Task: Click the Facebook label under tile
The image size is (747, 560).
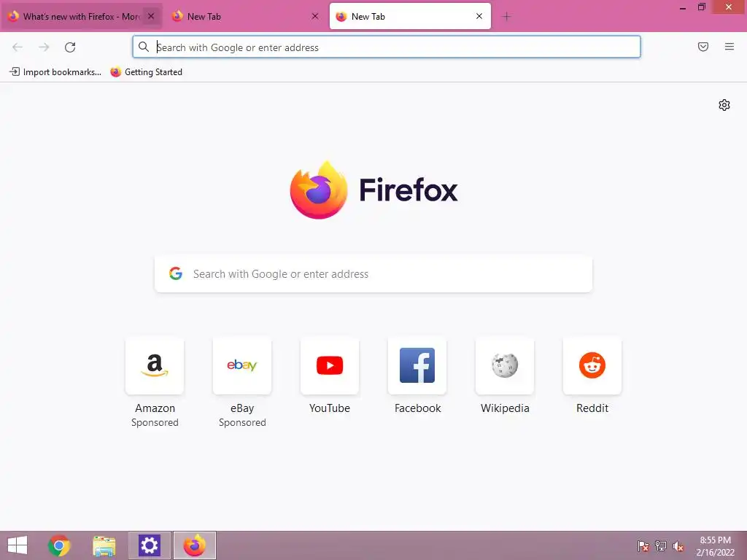Action: (x=417, y=408)
